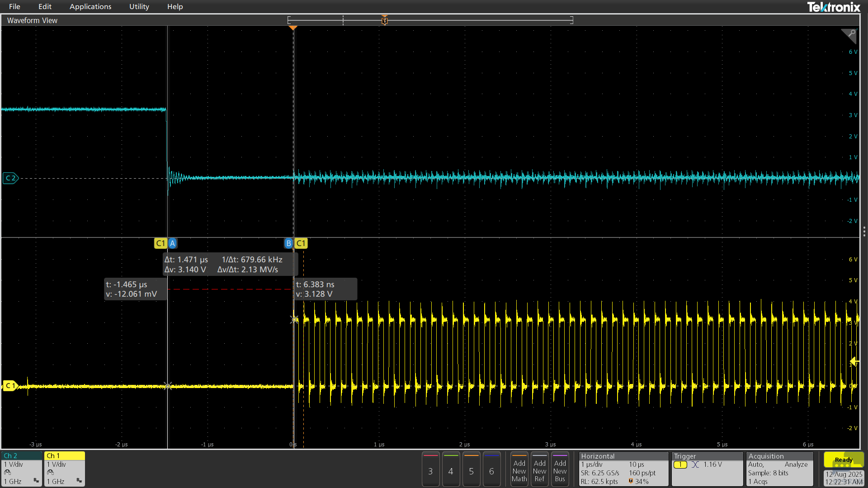868x488 pixels.
Task: Click the zoom magnifier icon in waveform corner
Action: point(849,35)
